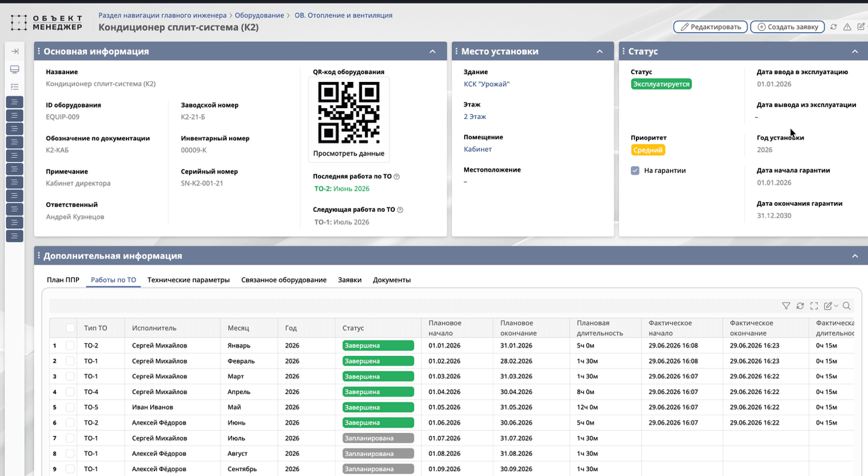Check the select-all checkbox in table header
This screenshot has height=476, width=868.
(70, 328)
